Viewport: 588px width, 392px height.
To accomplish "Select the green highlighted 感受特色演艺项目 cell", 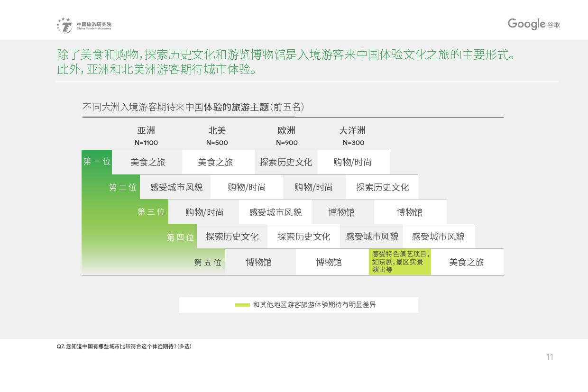I will click(x=400, y=262).
